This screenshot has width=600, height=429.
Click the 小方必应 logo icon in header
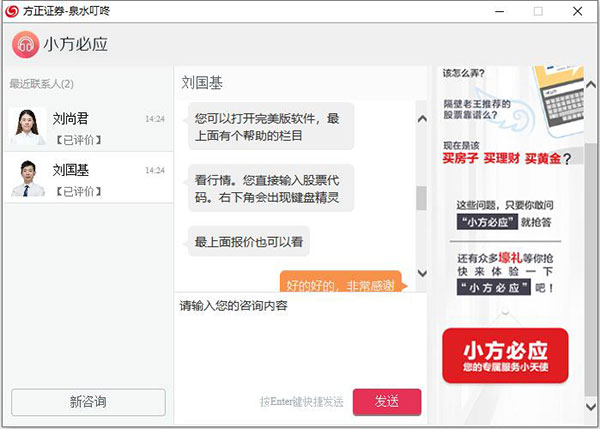(x=26, y=45)
